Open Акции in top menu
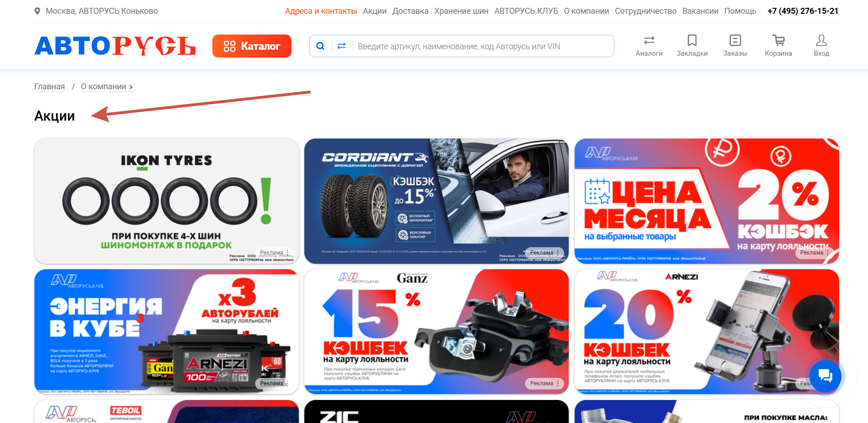This screenshot has width=868, height=423. pos(375,11)
